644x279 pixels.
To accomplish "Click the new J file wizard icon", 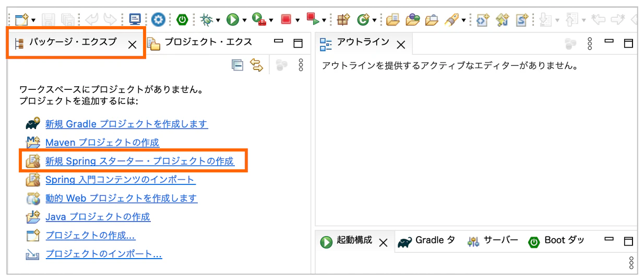I will [502, 20].
